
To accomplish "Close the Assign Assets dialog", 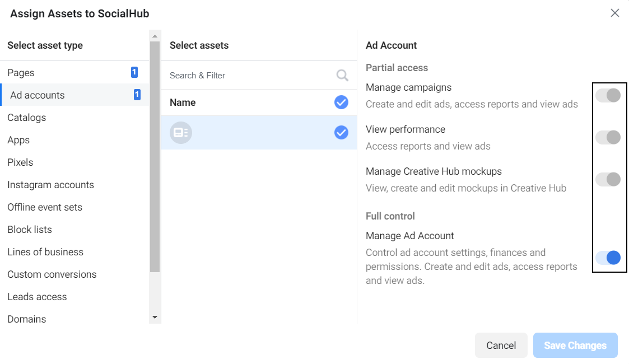I will click(614, 13).
